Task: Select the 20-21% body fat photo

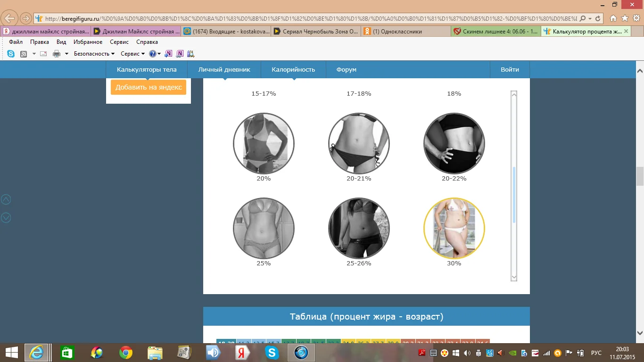Action: (359, 143)
